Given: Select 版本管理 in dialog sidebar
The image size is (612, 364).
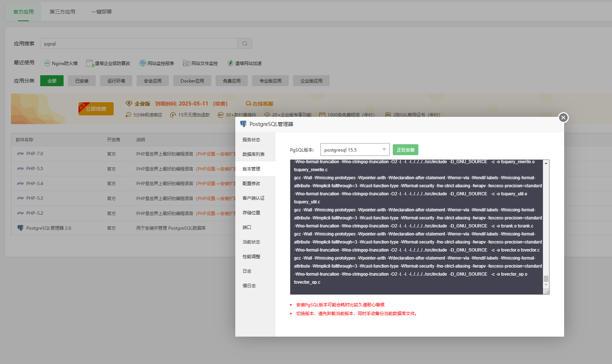Looking at the screenshot, I should (255, 169).
